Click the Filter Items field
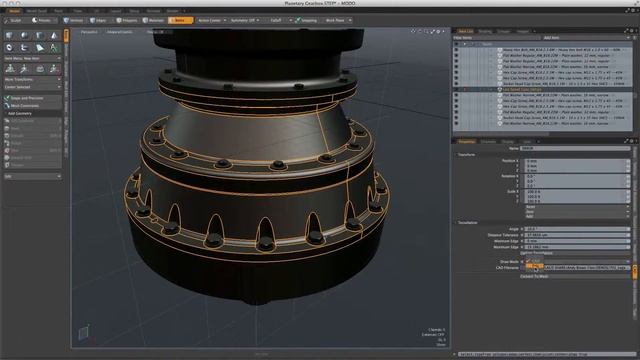 497,38
